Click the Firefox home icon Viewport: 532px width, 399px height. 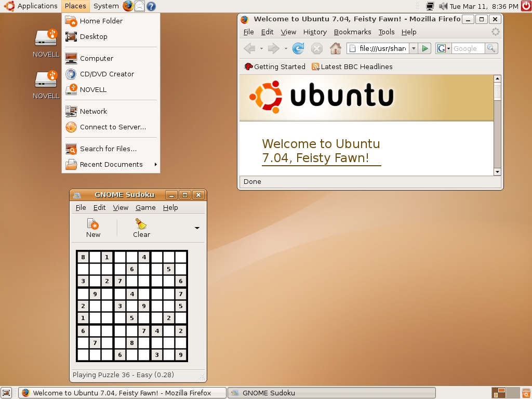[x=336, y=48]
